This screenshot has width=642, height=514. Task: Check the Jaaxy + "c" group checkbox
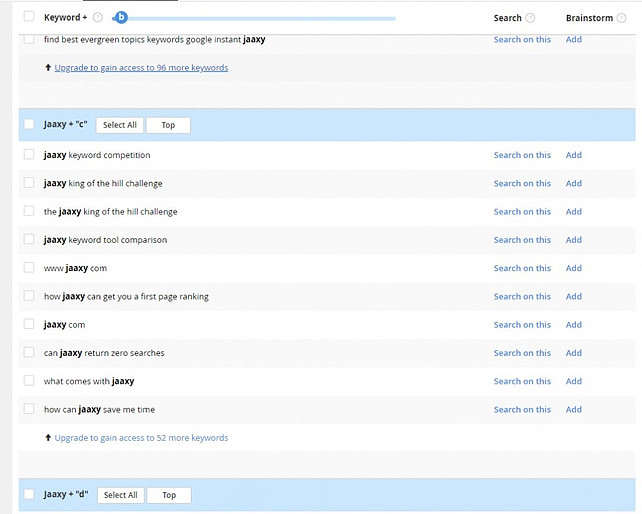[x=29, y=124]
